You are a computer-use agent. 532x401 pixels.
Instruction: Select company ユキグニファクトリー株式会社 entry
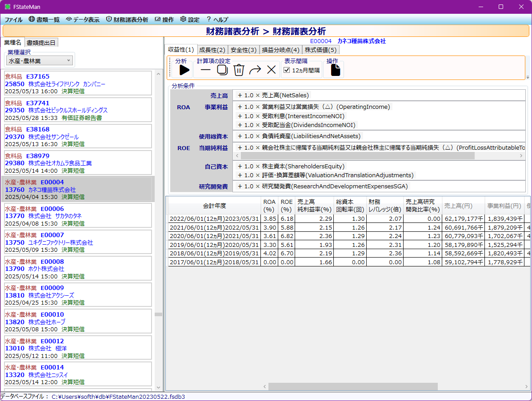point(78,242)
